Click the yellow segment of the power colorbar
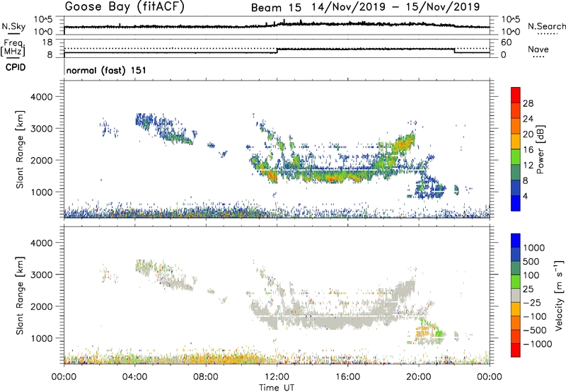The image size is (566, 392). coord(516,141)
